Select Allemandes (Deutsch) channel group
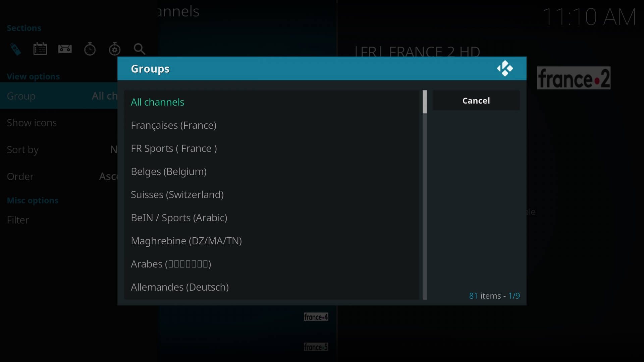 (179, 287)
